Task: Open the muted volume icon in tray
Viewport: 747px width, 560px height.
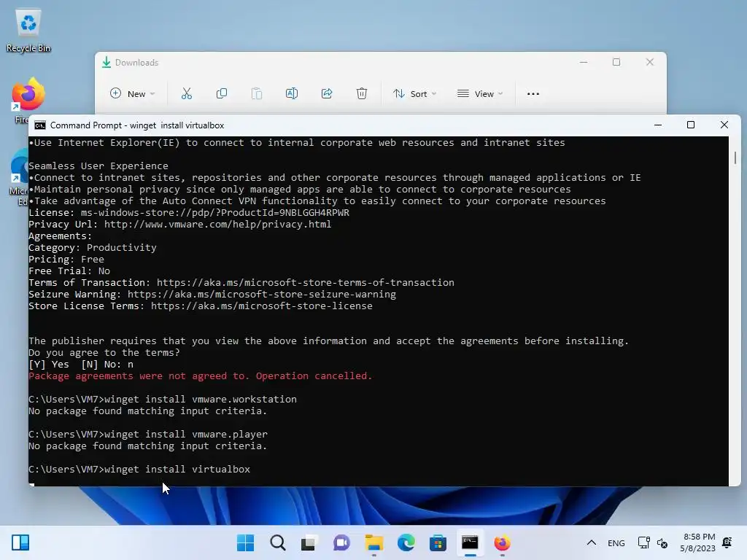Action: (x=662, y=542)
